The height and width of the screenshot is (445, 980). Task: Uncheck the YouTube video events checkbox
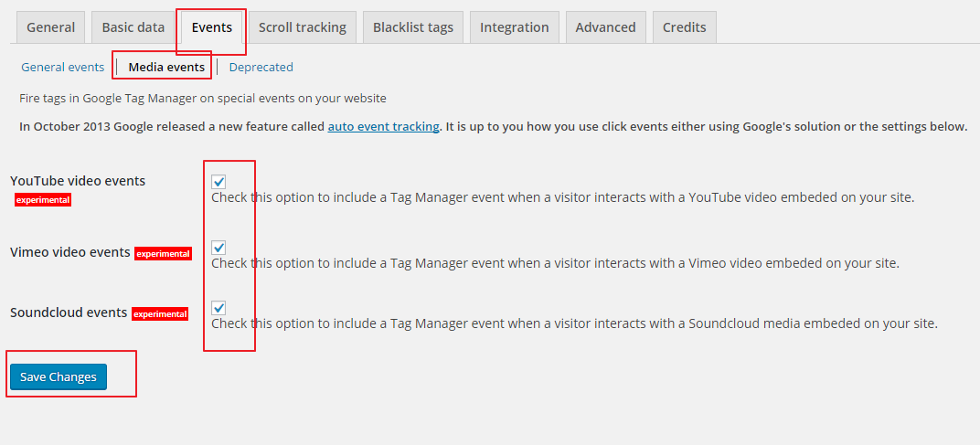click(218, 182)
